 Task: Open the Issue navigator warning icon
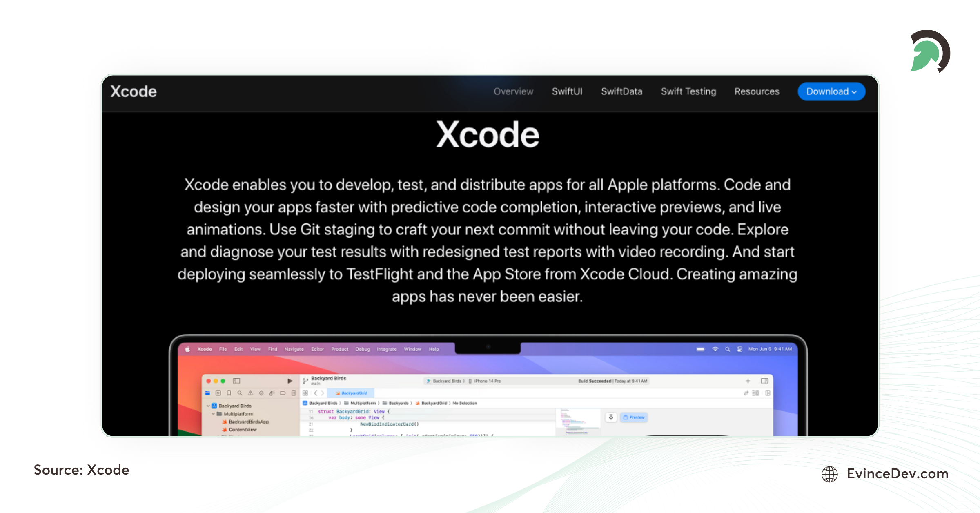point(251,393)
